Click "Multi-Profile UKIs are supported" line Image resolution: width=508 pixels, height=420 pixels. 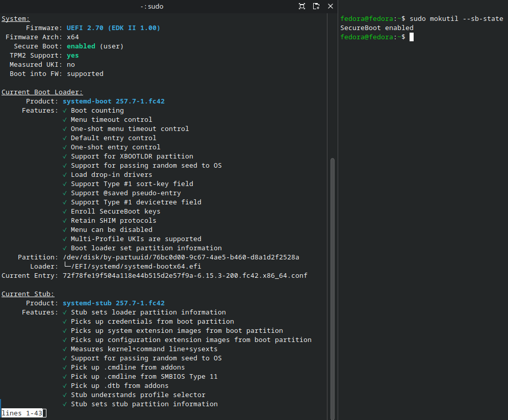pyautogui.click(x=136, y=239)
